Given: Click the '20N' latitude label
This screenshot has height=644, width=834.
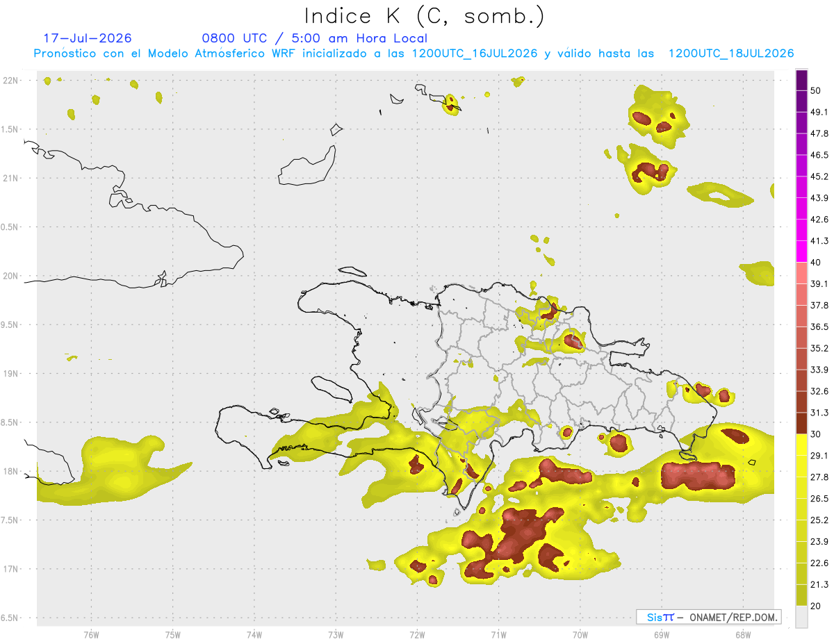Looking at the screenshot, I should pyautogui.click(x=12, y=276).
